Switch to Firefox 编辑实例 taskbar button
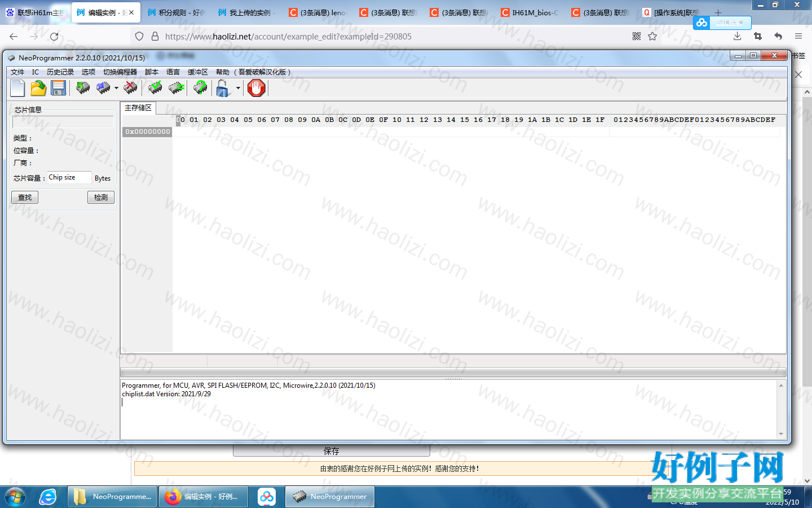Viewport: 812px width, 508px height. (204, 497)
